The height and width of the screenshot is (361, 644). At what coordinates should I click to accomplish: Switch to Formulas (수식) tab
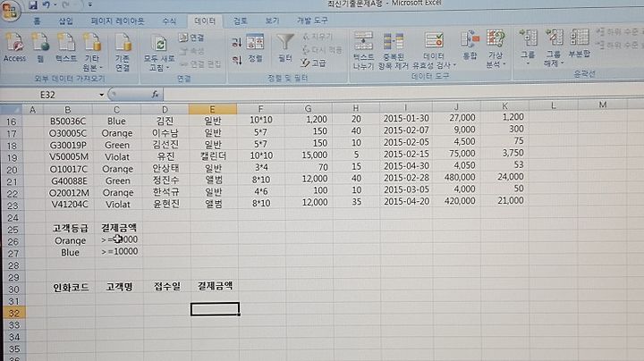(x=169, y=21)
